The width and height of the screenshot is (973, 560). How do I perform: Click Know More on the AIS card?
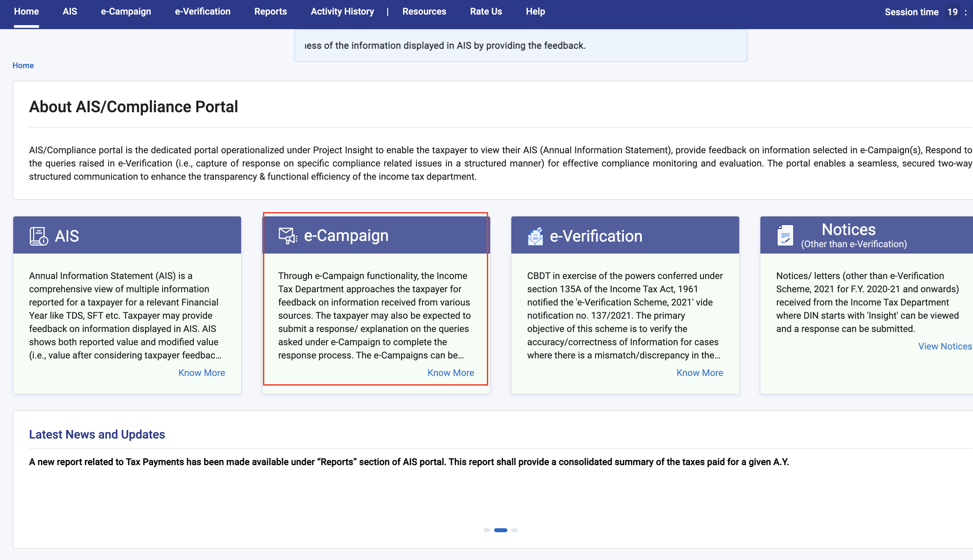click(202, 373)
